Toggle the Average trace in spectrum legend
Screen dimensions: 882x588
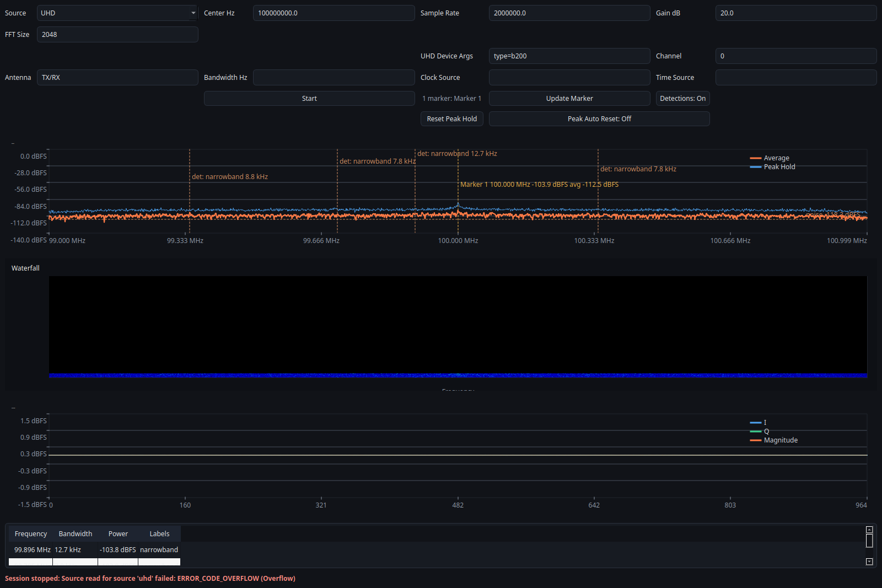pos(776,158)
